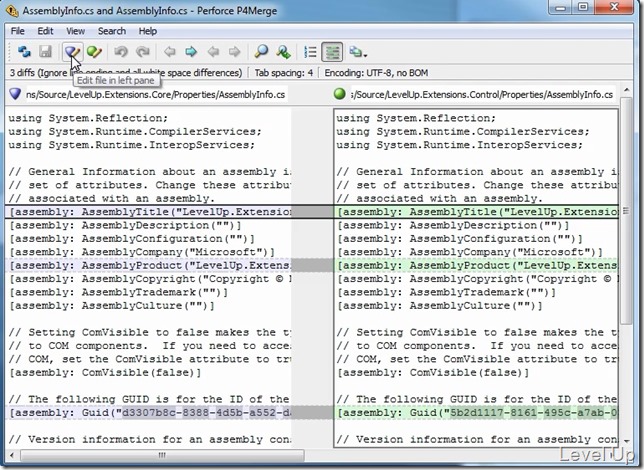Viewport: 644px width, 470px height.
Task: Open the File menu
Action: [18, 31]
